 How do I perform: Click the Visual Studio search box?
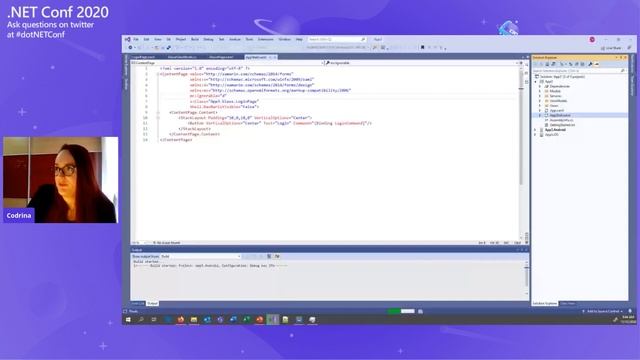pyautogui.click(x=337, y=40)
